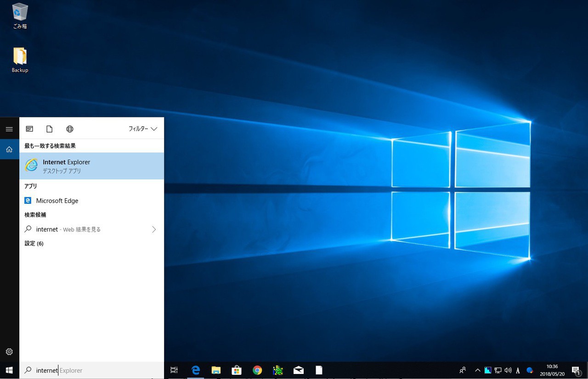Screen dimensions: 588x379
Task: Open Internet Explorer from best match result
Action: click(91, 166)
